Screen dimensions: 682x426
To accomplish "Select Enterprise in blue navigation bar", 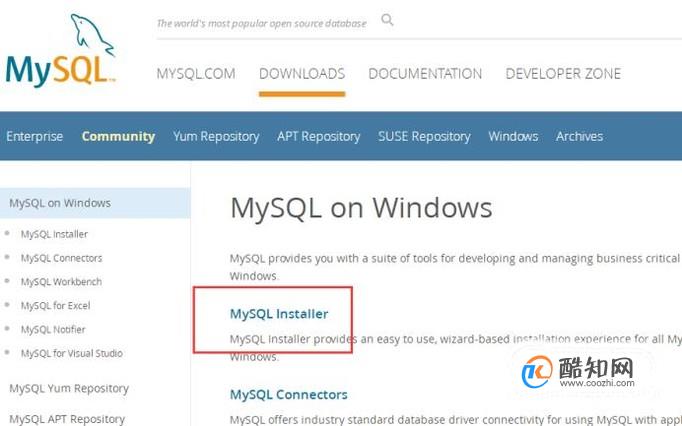I will (34, 136).
